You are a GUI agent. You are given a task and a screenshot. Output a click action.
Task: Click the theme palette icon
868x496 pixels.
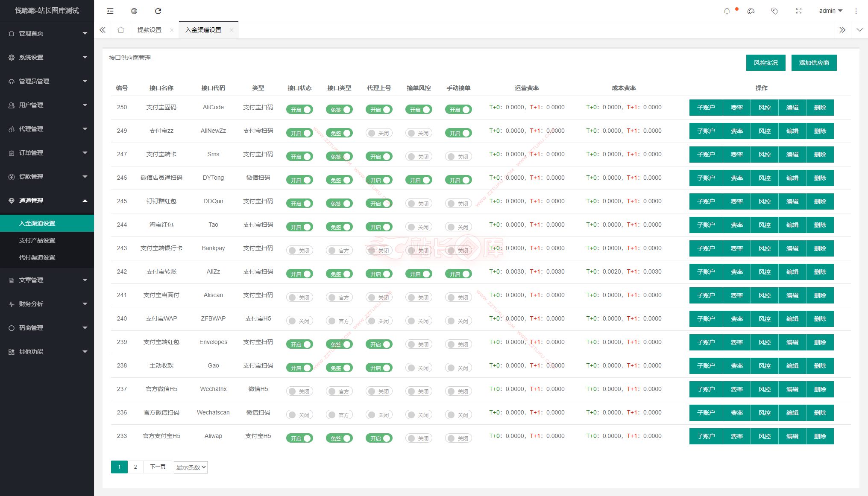coord(751,11)
